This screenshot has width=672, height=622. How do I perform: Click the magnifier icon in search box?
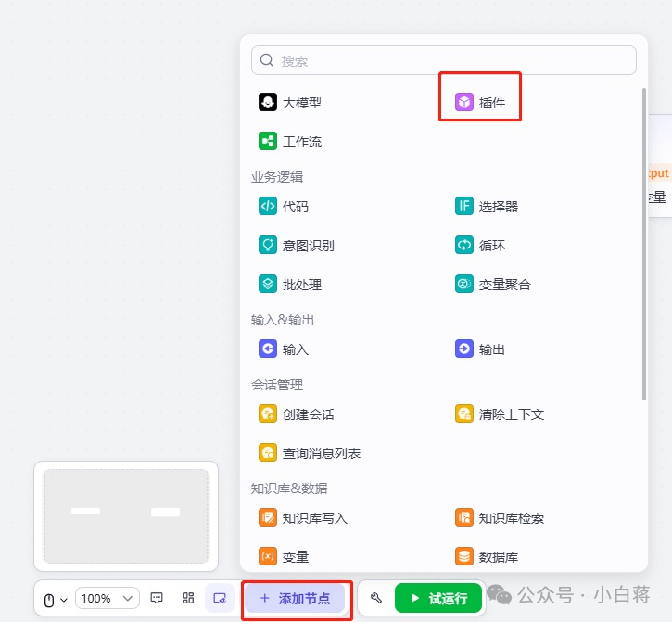[267, 60]
